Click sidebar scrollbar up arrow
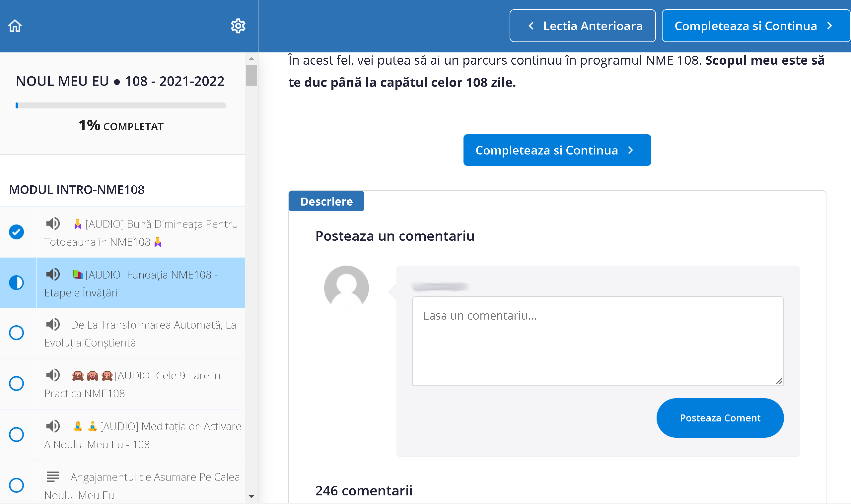Screen dimensions: 851x504 click(251, 59)
